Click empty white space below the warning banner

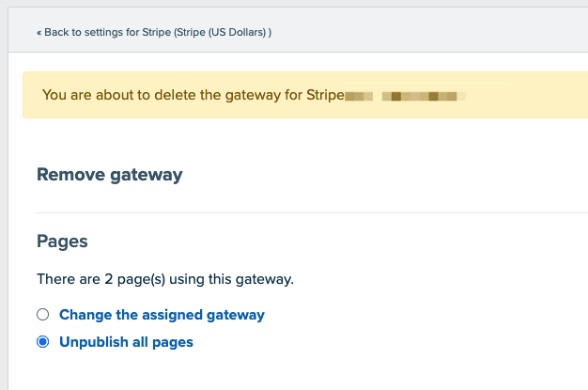click(x=300, y=141)
